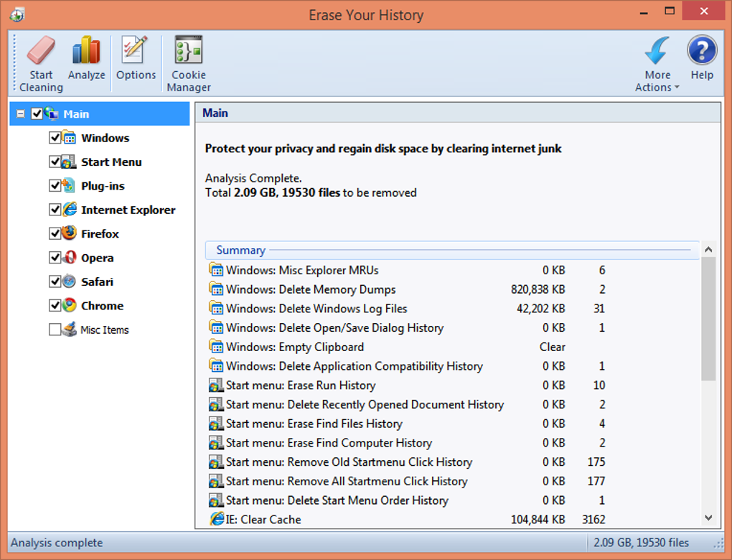Select the Firefox icon in the tree
Image resolution: width=732 pixels, height=560 pixels.
pos(70,233)
